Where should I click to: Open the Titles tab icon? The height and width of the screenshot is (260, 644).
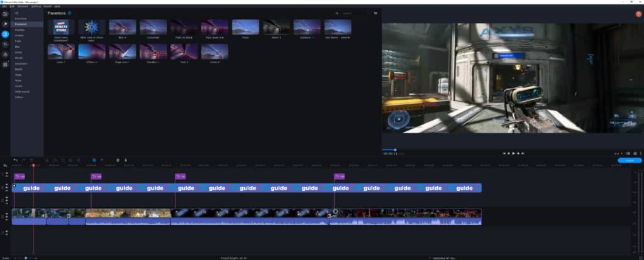coord(5,45)
